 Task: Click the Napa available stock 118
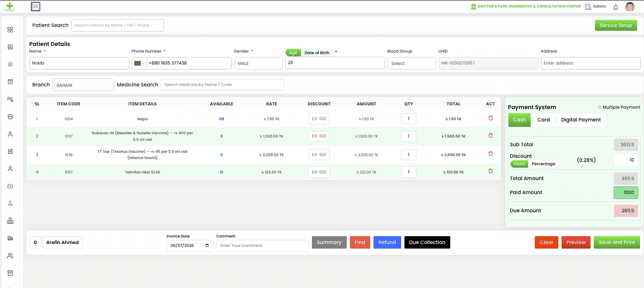221,119
